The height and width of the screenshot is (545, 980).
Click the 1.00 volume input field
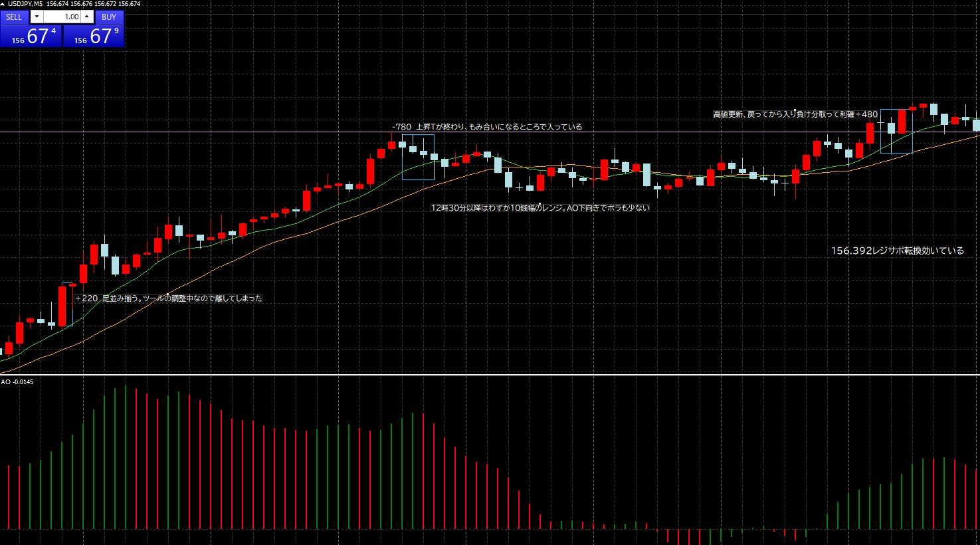(61, 17)
